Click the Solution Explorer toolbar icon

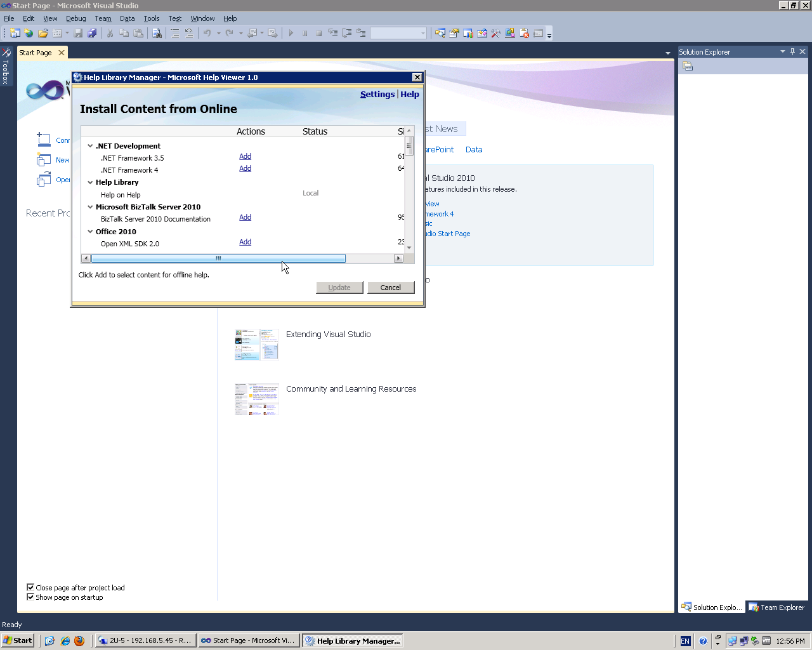pos(440,33)
